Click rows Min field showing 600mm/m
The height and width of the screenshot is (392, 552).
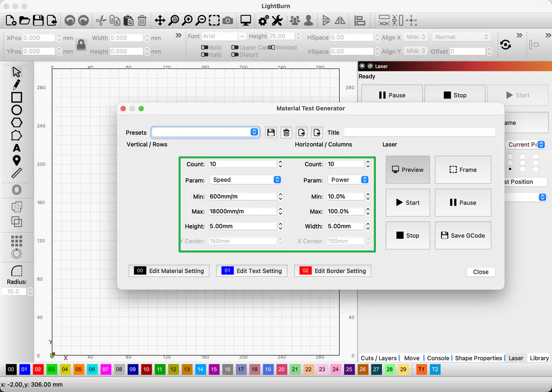pyautogui.click(x=243, y=196)
